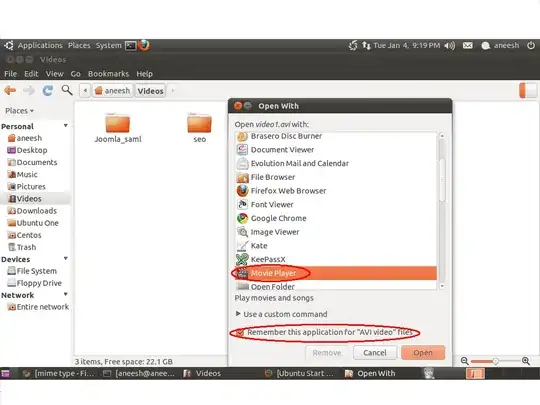Open the Go menu
This screenshot has width=540, height=405.
(x=75, y=74)
